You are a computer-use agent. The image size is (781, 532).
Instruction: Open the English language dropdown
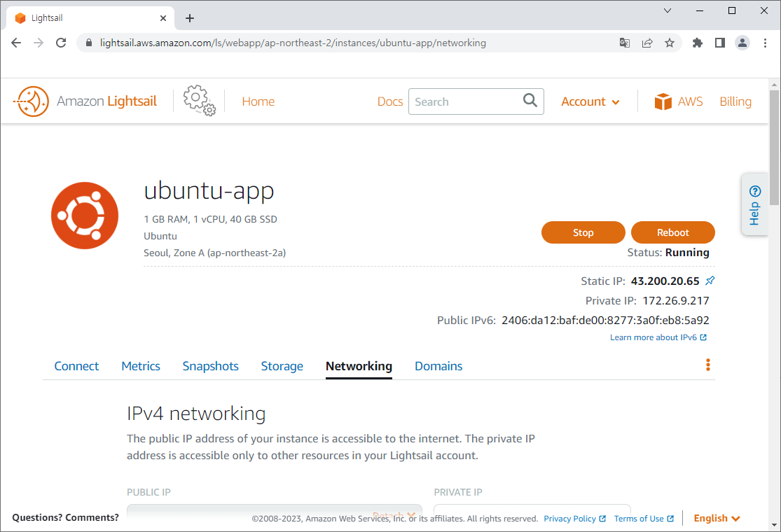pyautogui.click(x=717, y=518)
